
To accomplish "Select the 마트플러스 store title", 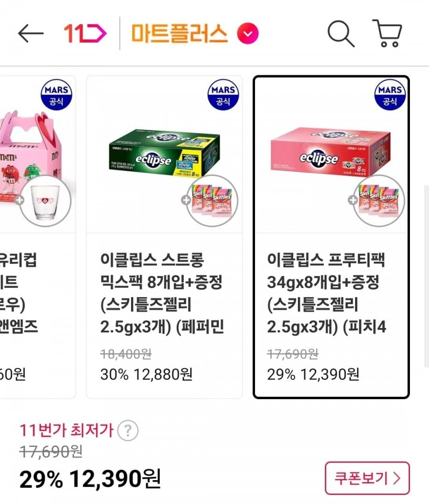I will 179,33.
